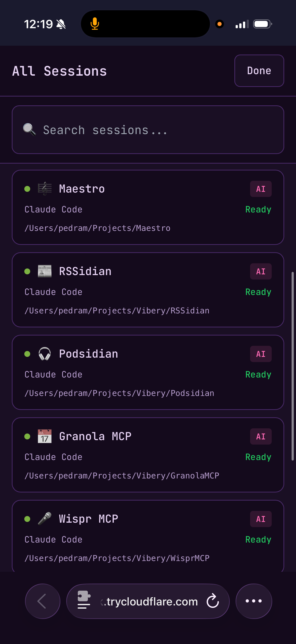Click the browser back arrow
This screenshot has height=644, width=296.
tap(42, 601)
